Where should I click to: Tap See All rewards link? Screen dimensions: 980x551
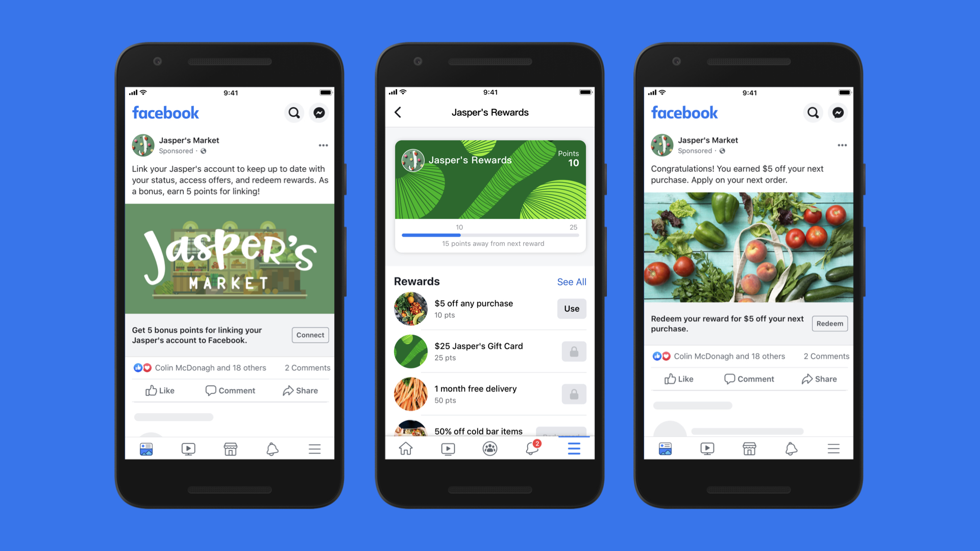point(572,281)
